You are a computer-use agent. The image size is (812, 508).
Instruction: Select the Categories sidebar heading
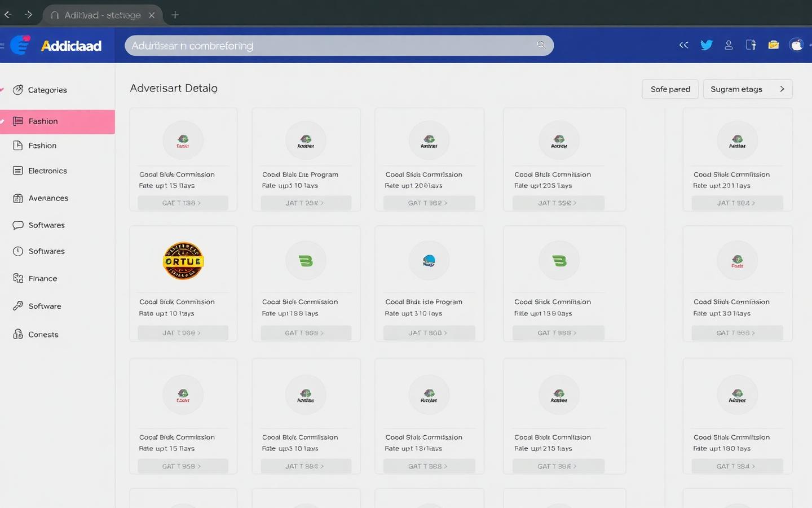pos(47,90)
